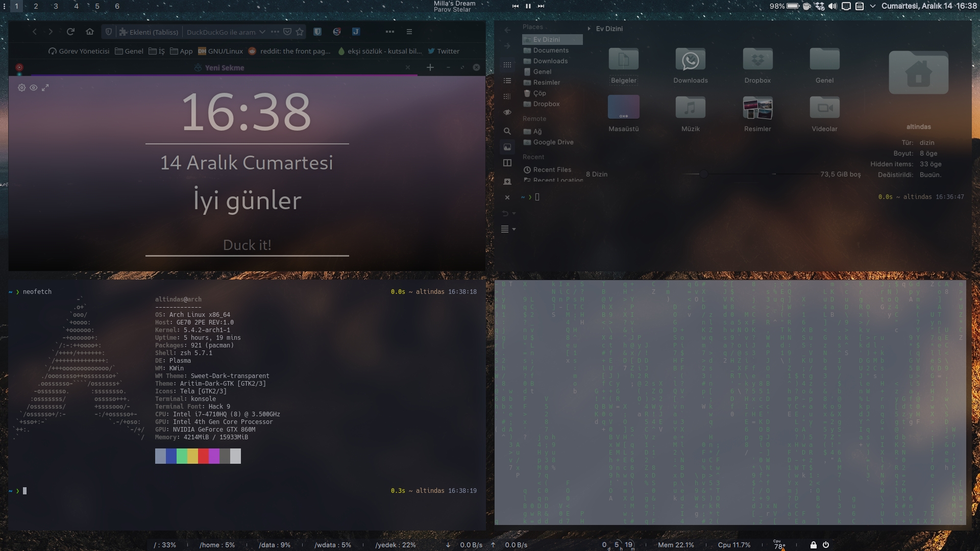
Task: Enter fullscreen in Tabliss
Action: (45, 88)
